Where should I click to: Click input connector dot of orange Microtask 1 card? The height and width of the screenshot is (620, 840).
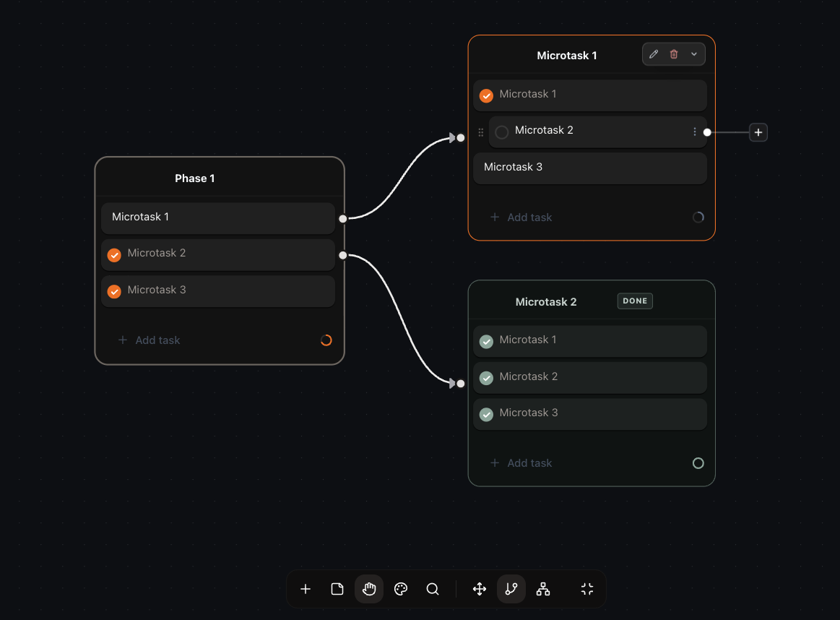461,138
